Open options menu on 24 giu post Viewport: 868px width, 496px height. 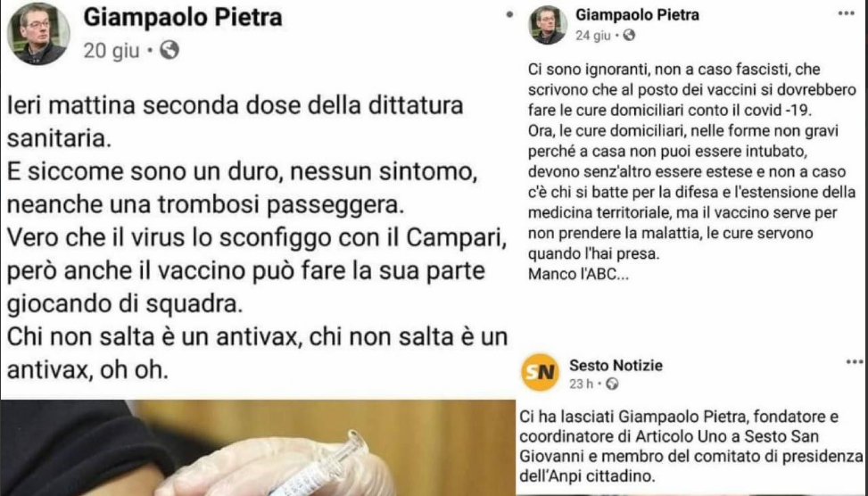pos(846,13)
